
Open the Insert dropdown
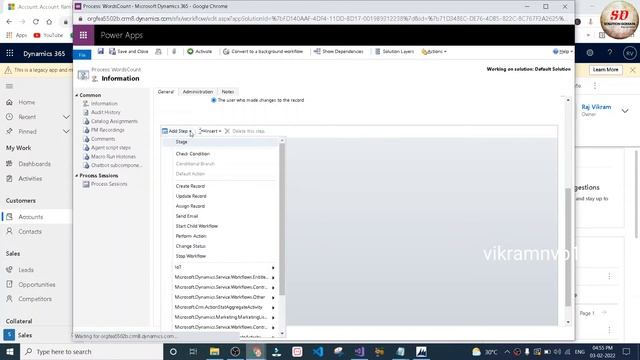tap(209, 131)
